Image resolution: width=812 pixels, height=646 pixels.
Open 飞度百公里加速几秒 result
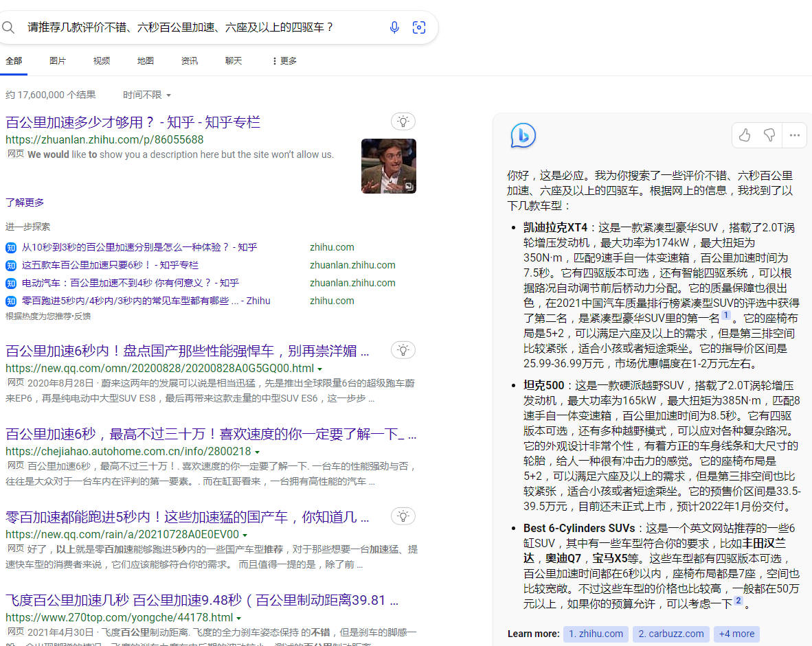coord(202,600)
